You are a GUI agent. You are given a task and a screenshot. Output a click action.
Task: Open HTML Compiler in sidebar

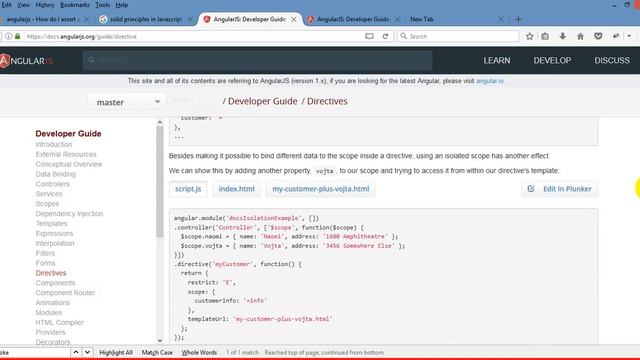60,322
